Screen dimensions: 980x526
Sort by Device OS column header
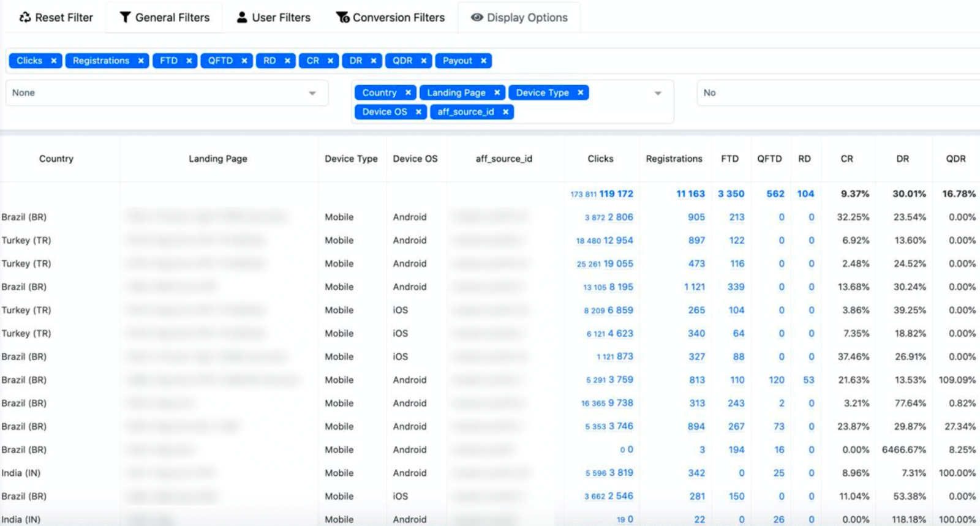pos(415,159)
